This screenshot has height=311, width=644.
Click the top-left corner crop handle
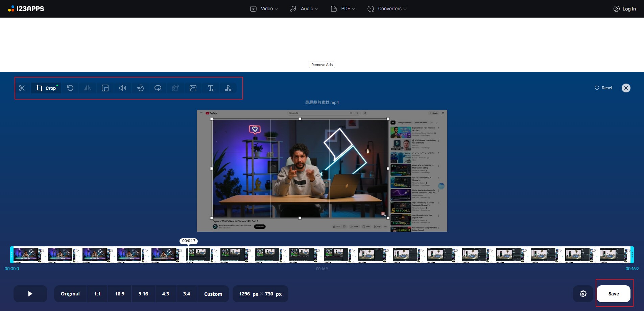click(212, 119)
